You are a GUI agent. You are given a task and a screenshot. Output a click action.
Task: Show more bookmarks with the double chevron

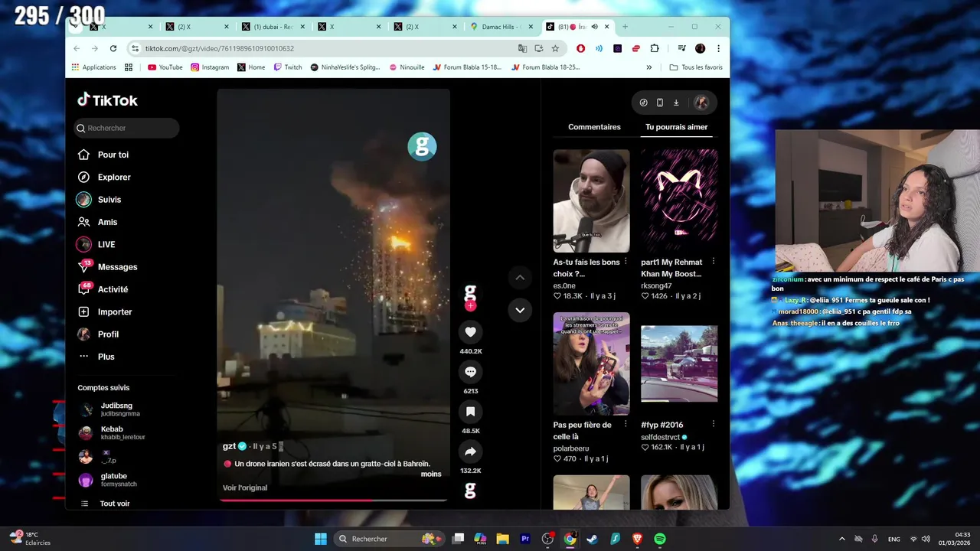click(649, 67)
